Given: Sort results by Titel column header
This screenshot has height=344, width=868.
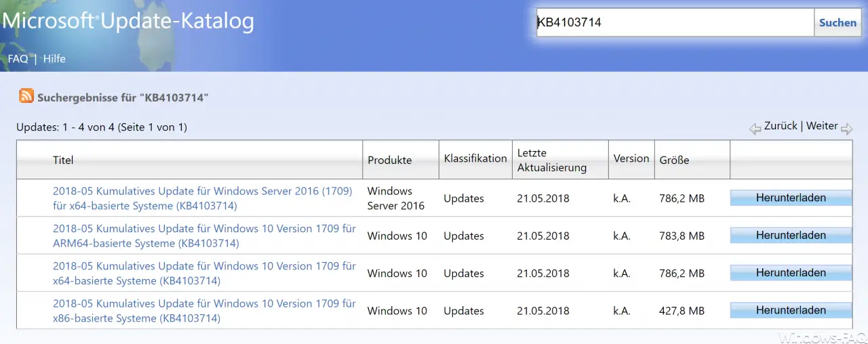Looking at the screenshot, I should coord(63,160).
